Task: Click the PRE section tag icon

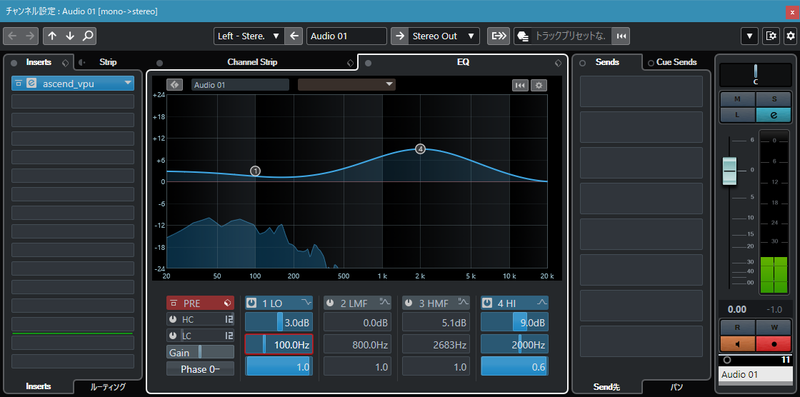Action: pos(227,303)
